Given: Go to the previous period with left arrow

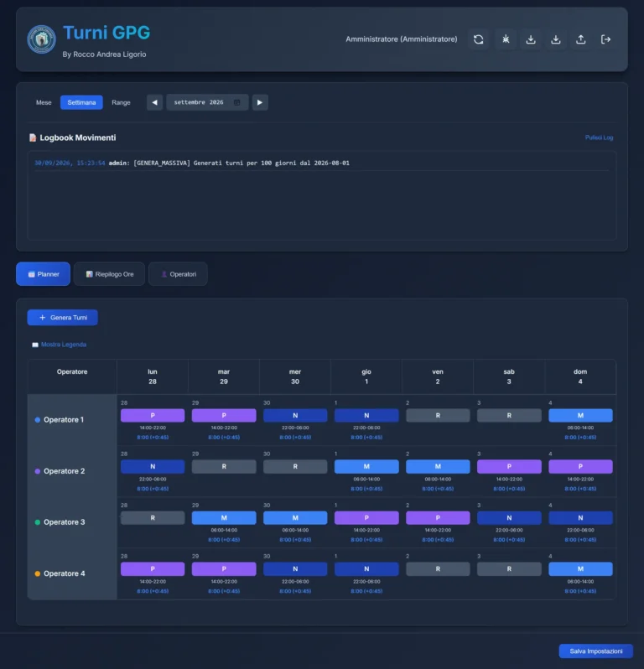Looking at the screenshot, I should (x=154, y=102).
